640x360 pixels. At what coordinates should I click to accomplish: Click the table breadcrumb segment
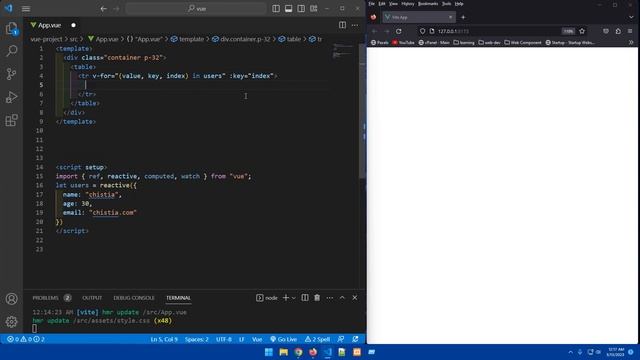290,39
